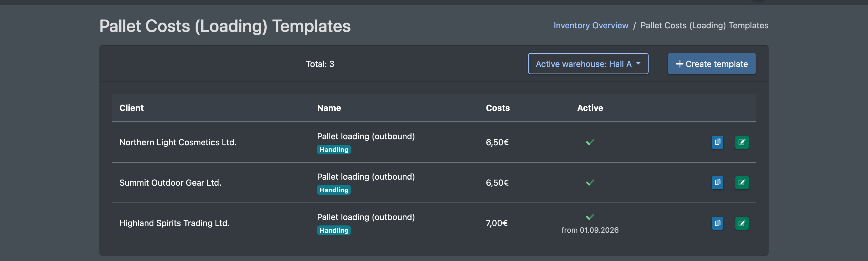Viewport: 868px width, 261px height.
Task: Click the 'Total: 3' counter text
Action: pos(320,64)
